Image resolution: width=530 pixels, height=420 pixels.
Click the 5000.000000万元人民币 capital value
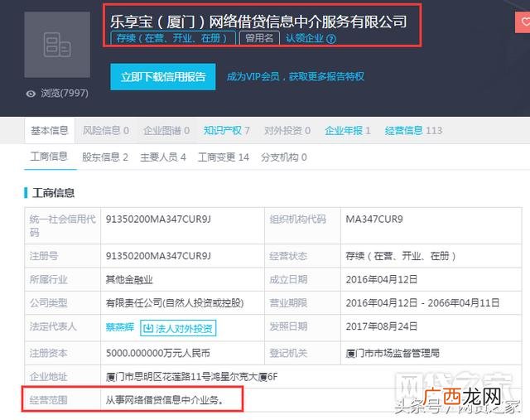[158, 354]
